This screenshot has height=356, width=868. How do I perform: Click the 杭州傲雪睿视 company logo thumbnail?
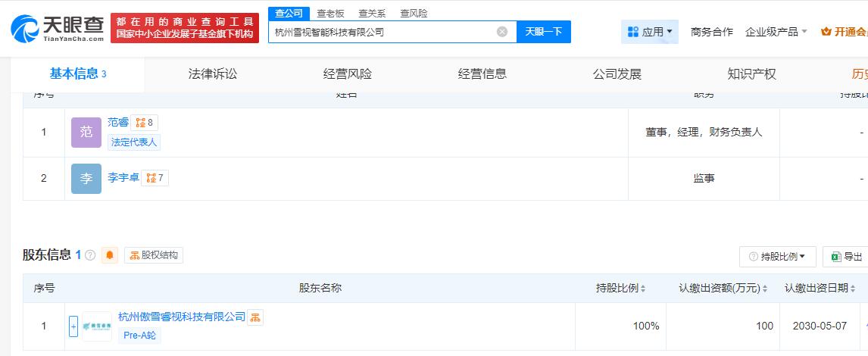tap(97, 326)
